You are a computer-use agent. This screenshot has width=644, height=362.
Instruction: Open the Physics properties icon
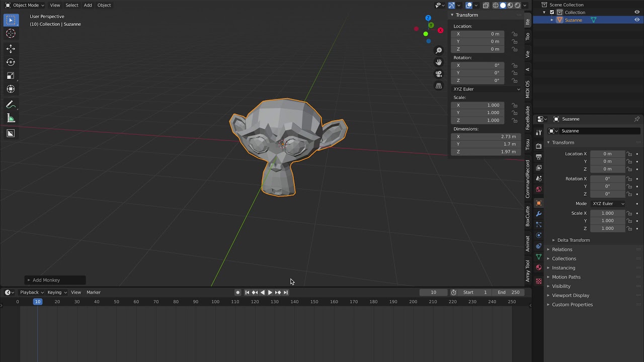point(538,235)
